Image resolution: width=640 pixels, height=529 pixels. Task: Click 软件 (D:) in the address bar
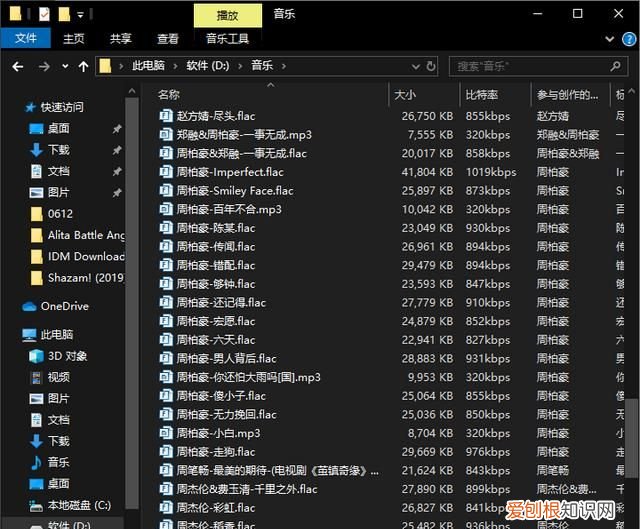(208, 66)
